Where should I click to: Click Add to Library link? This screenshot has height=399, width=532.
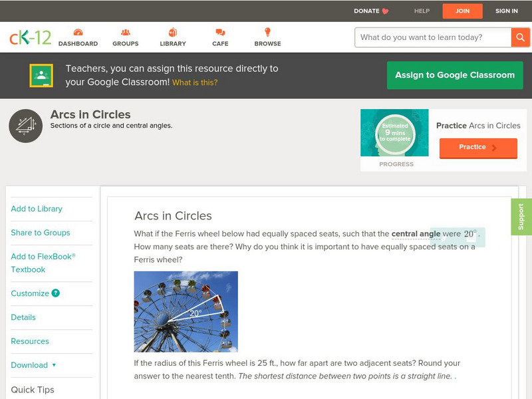point(37,209)
